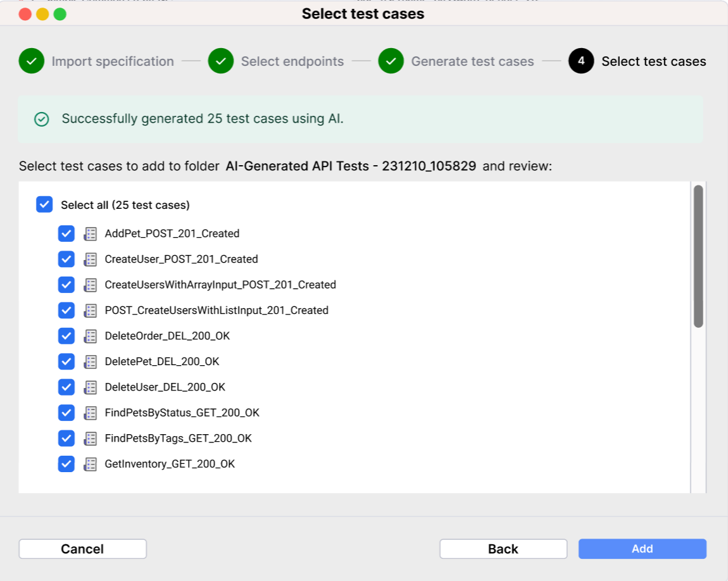Click the 'Successfully generated 25 test cases' message
728x581 pixels.
(203, 119)
